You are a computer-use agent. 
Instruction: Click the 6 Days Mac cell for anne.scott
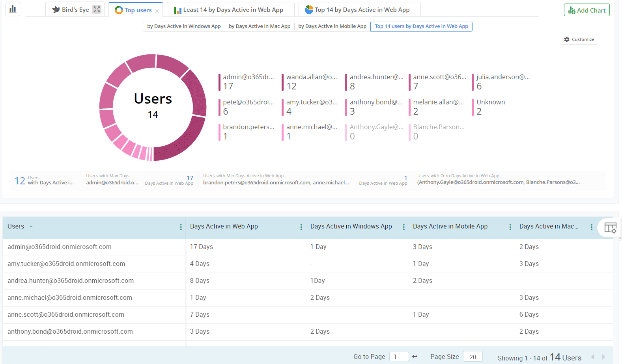tap(529, 315)
